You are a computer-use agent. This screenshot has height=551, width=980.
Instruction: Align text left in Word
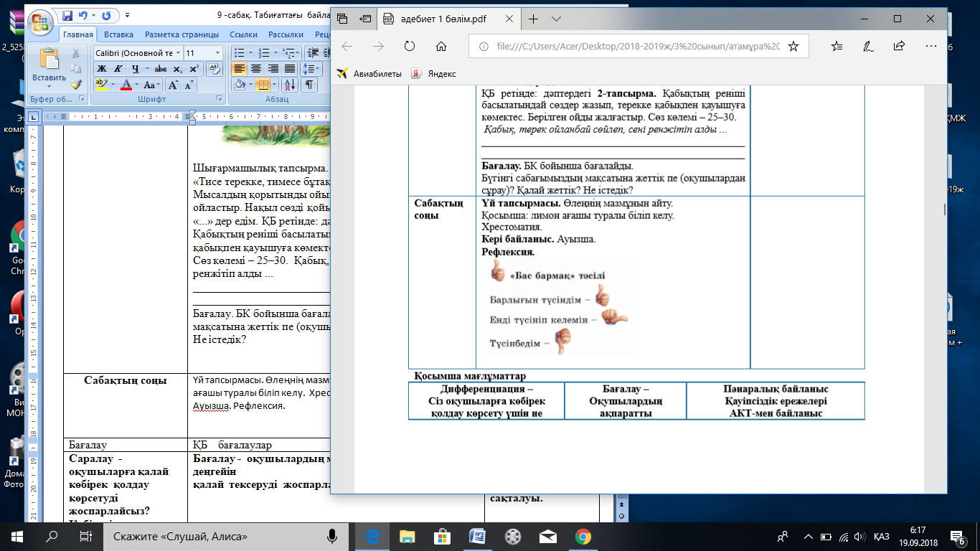(238, 69)
